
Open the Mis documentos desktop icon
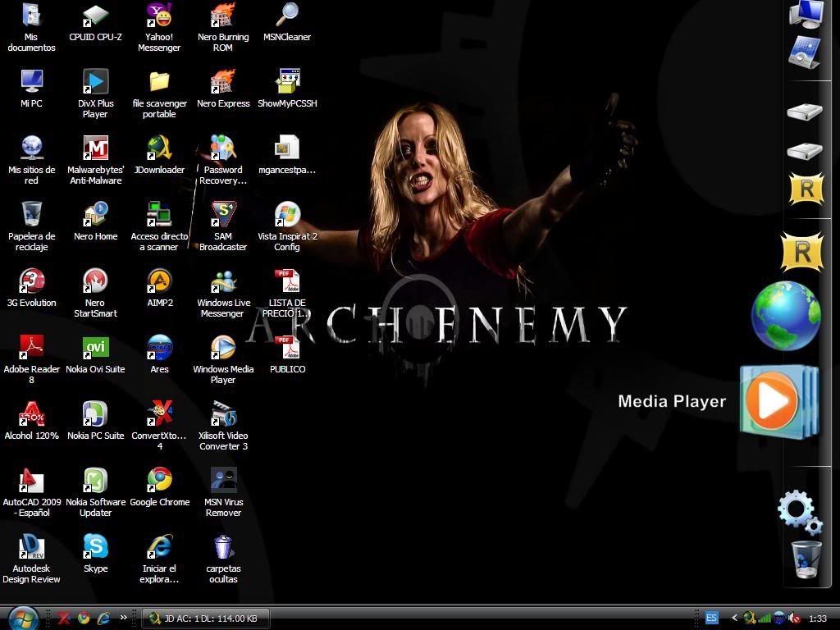pos(31,28)
